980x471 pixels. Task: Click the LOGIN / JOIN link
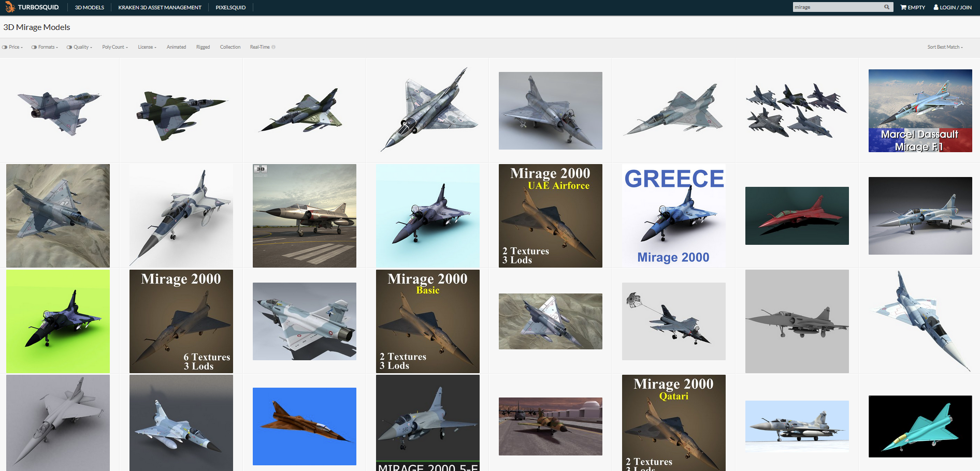[953, 7]
